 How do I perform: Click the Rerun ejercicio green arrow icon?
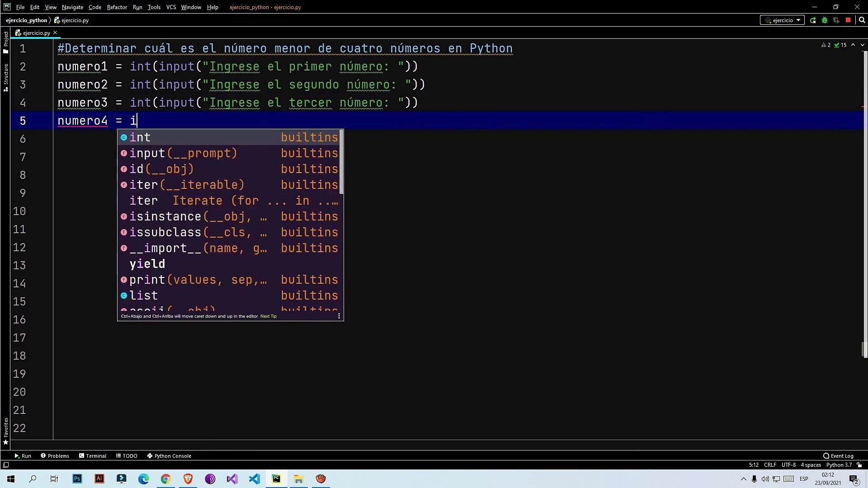tap(813, 20)
